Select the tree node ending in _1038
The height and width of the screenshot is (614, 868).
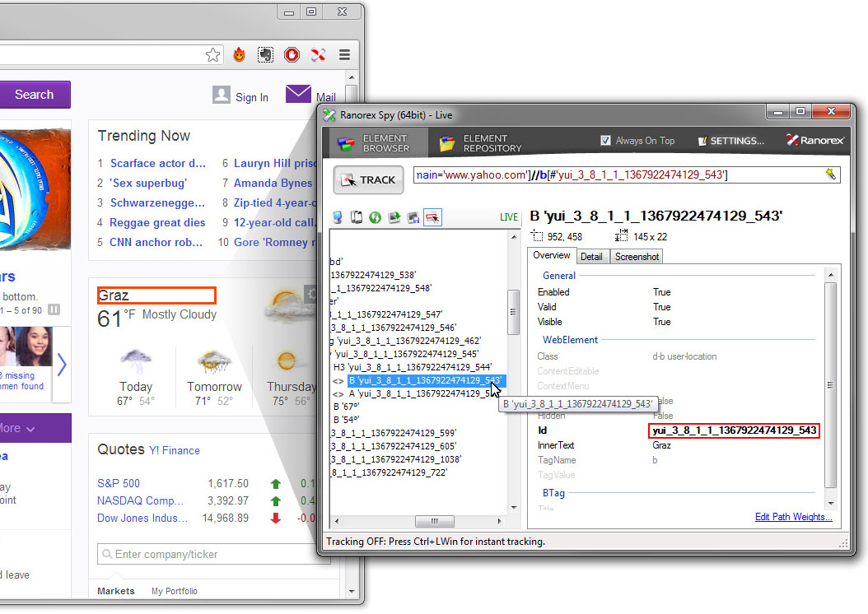click(x=396, y=459)
